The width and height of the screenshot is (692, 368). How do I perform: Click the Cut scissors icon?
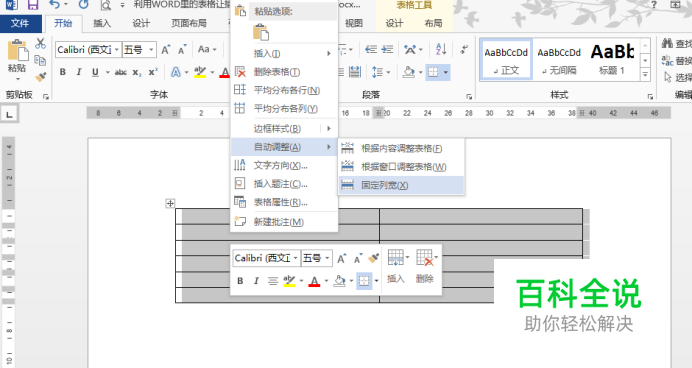[41, 43]
